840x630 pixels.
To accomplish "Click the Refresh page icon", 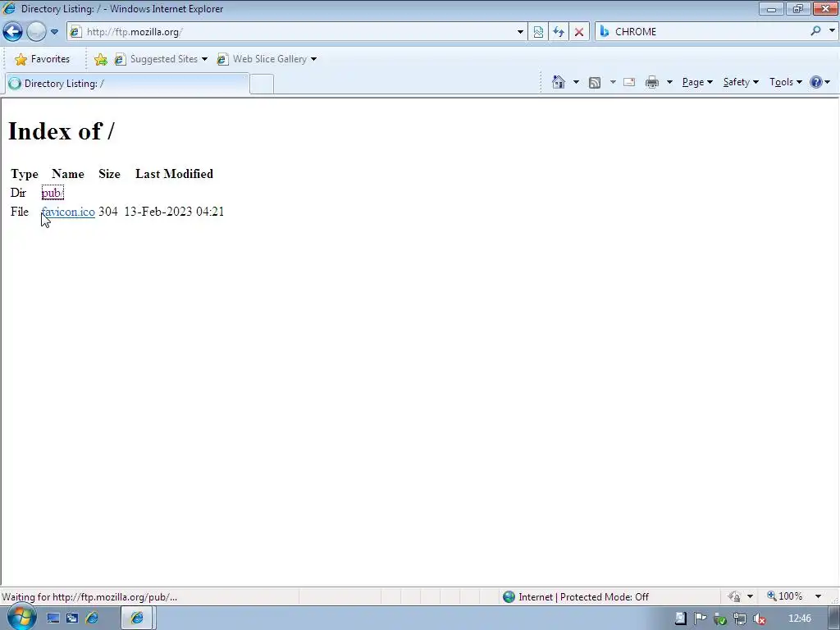I will click(x=558, y=32).
